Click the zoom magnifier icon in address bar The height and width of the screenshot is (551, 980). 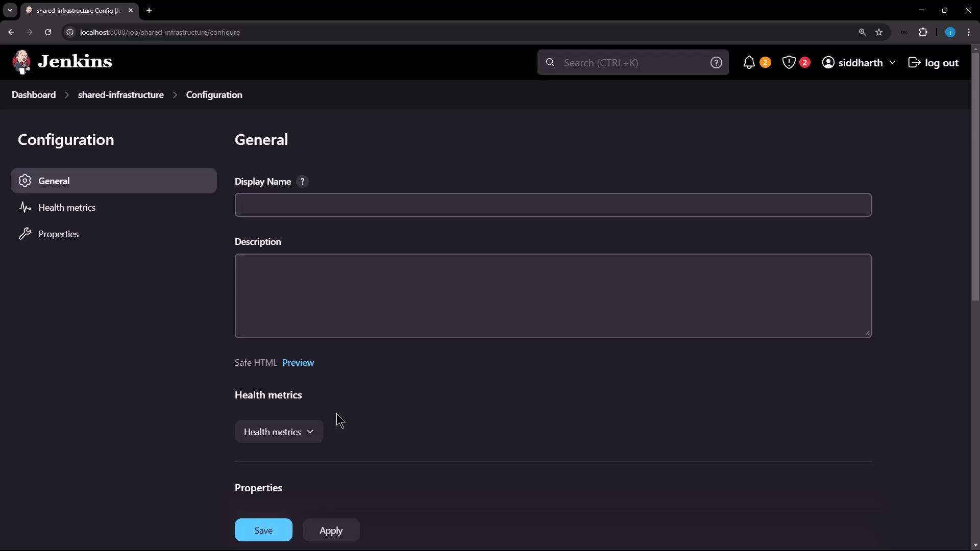[862, 32]
